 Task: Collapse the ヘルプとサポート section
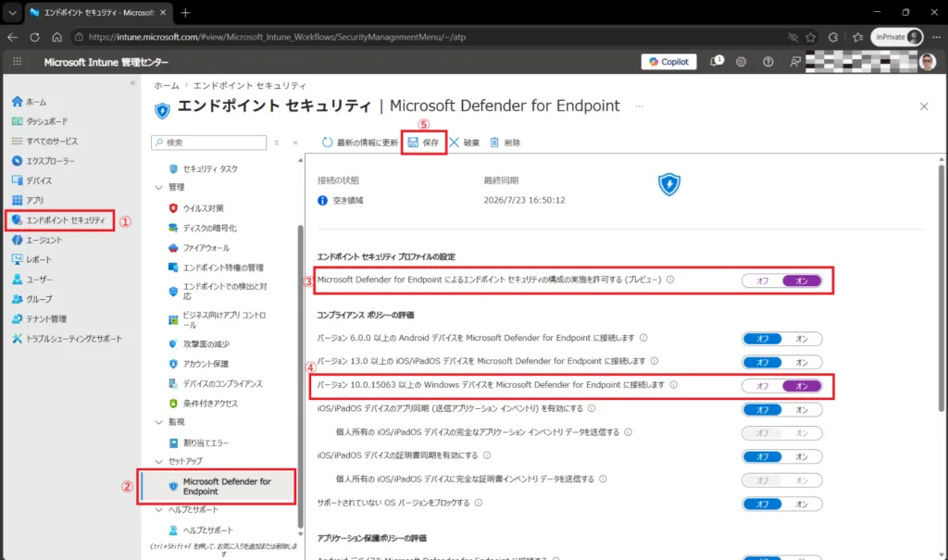pos(159,510)
